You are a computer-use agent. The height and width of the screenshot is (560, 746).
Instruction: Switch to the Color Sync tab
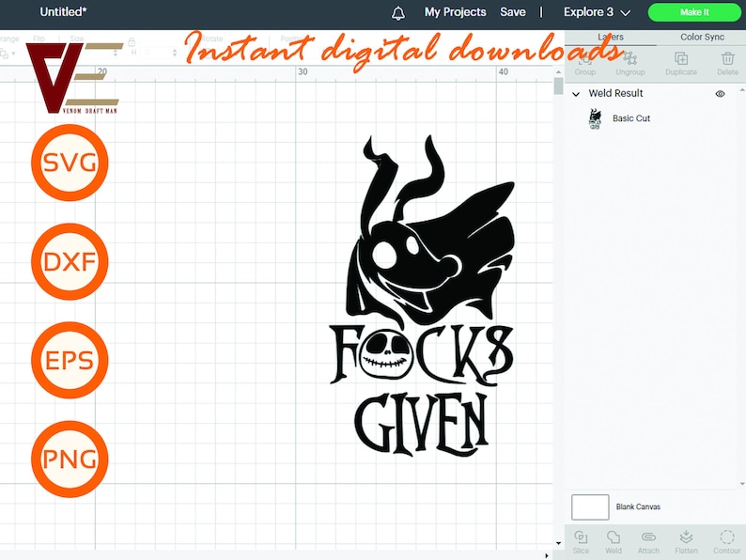coord(702,38)
